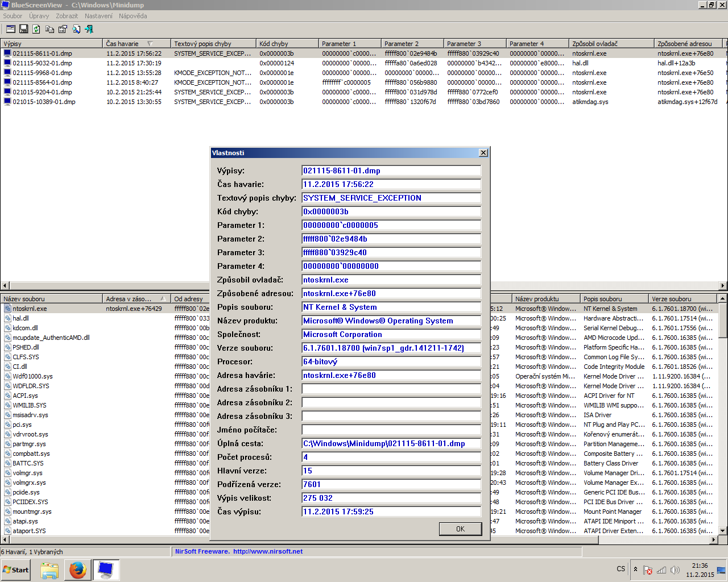Click the lower pane vertical scrollbar down arrow
Viewport: 728px width, 582px height.
click(x=723, y=530)
